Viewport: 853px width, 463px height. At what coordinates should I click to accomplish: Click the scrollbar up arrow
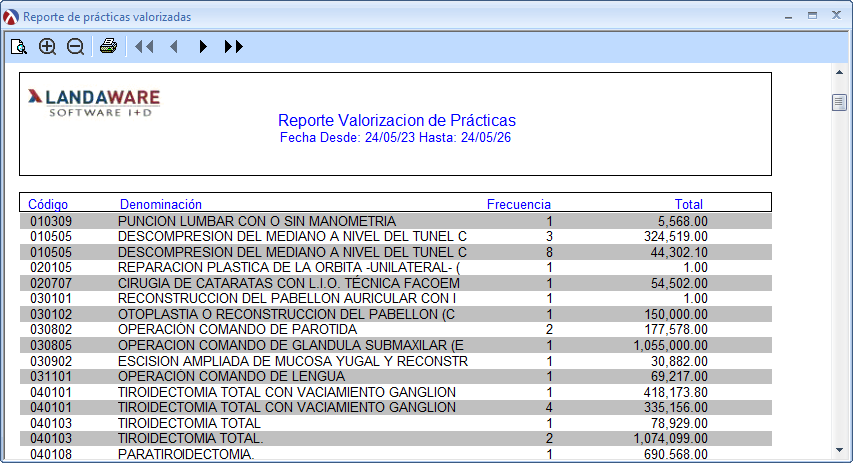click(839, 72)
